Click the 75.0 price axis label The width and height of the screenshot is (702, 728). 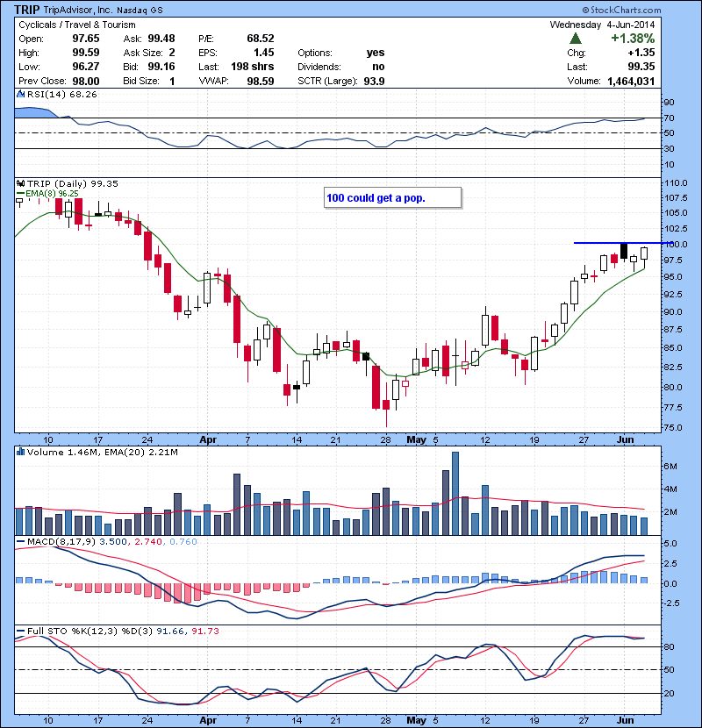coord(673,428)
